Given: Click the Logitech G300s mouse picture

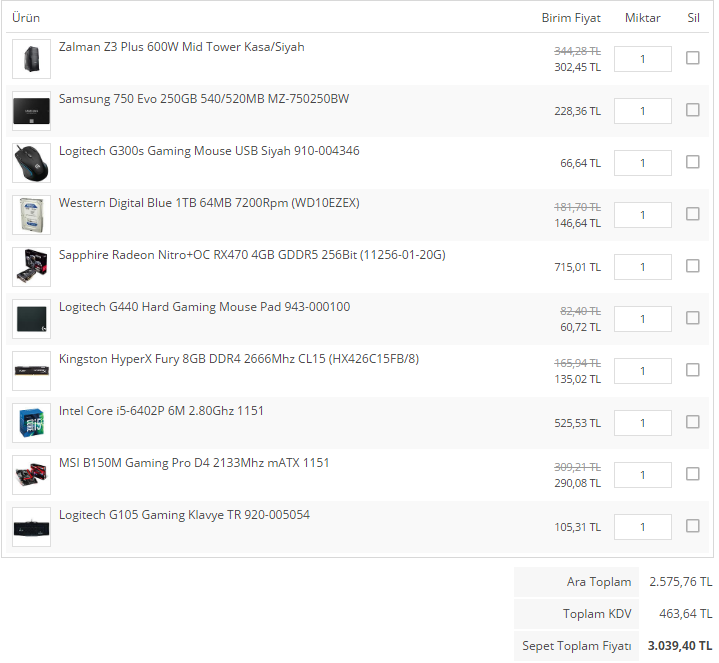Looking at the screenshot, I should 31,163.
